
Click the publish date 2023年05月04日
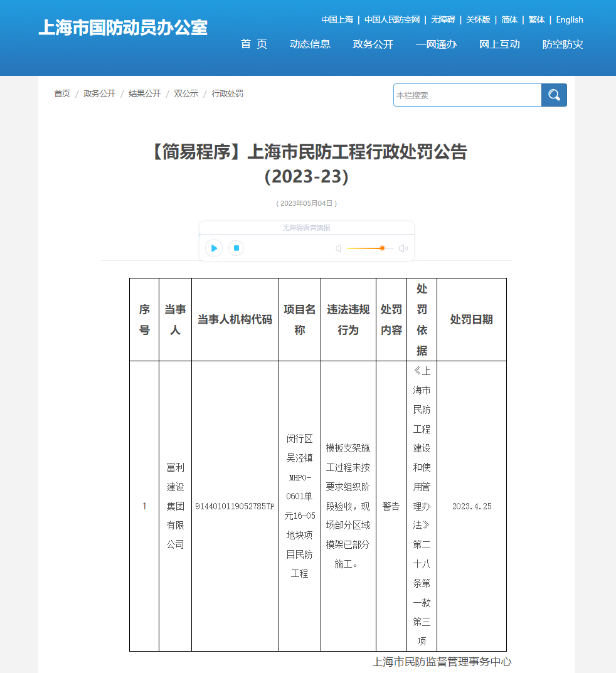pos(307,203)
